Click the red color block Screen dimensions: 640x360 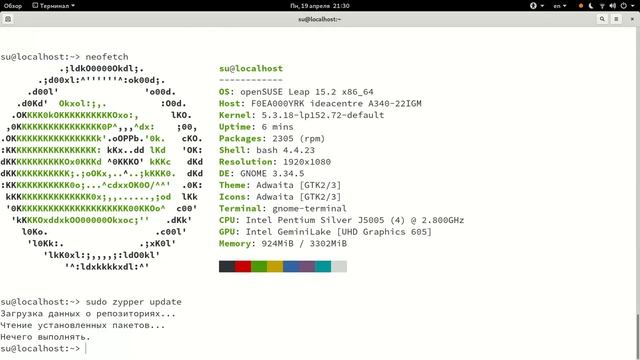coord(243,267)
